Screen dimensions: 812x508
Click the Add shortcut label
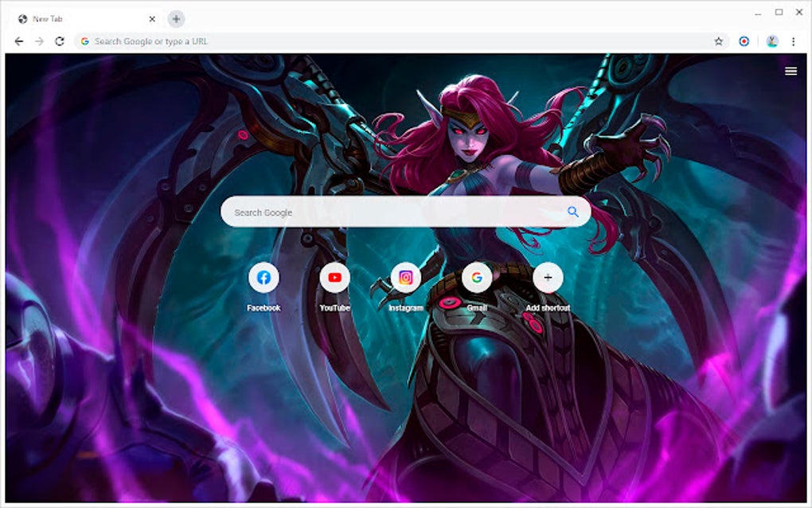(x=548, y=307)
